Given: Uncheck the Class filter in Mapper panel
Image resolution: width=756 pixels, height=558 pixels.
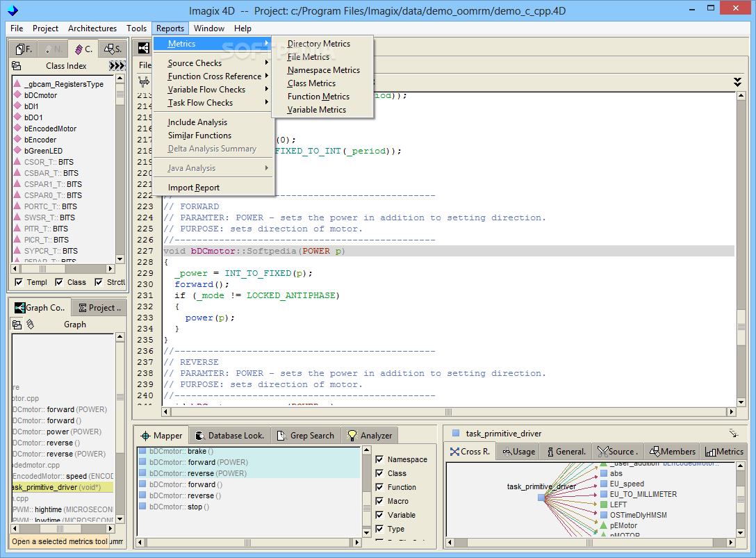Looking at the screenshot, I should [x=379, y=473].
